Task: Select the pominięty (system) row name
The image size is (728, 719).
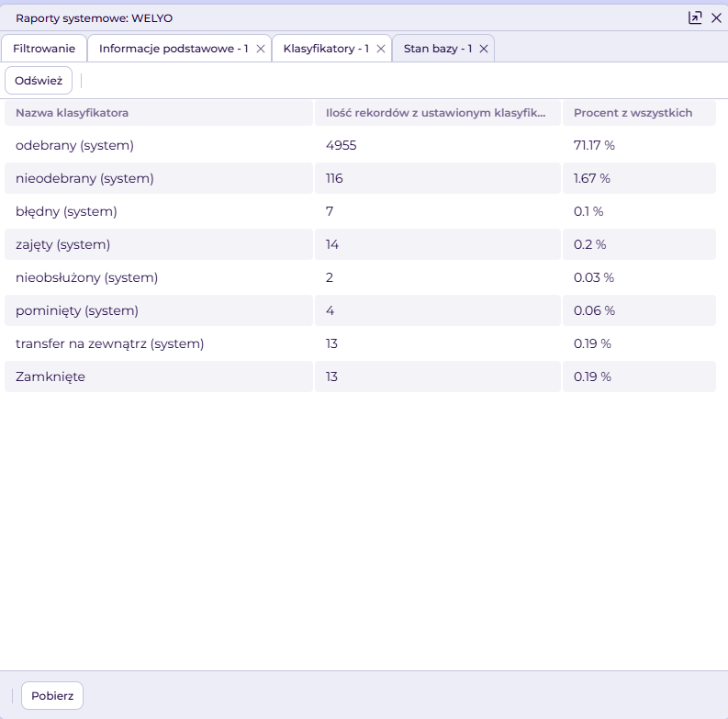Action: click(x=77, y=310)
